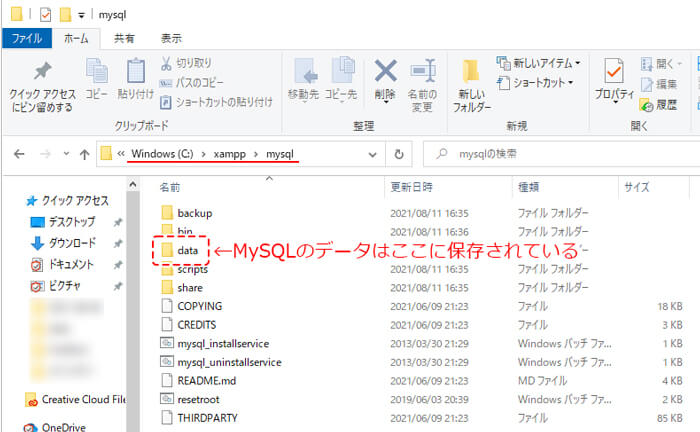Switch to the Share tab
Screen dimensions: 700x432
coord(124,38)
